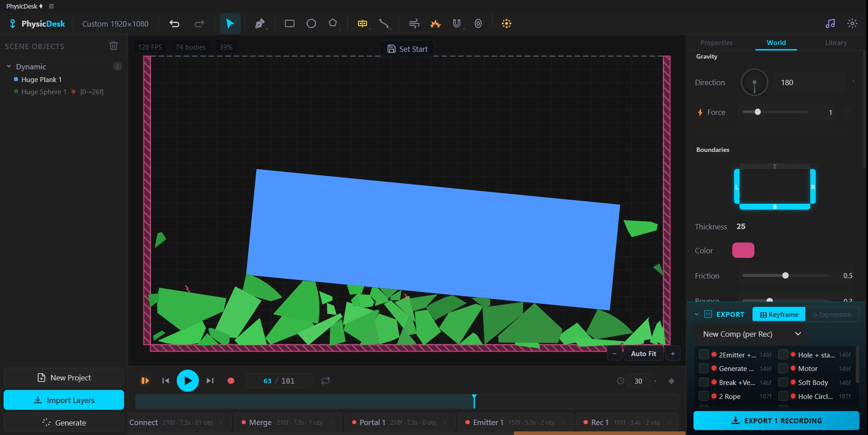The height and width of the screenshot is (435, 868).
Task: Open Custom 1920×1080 resolution selector
Action: 115,23
